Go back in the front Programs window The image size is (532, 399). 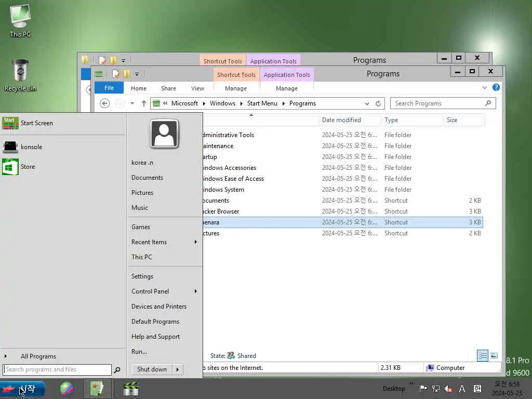coord(104,103)
